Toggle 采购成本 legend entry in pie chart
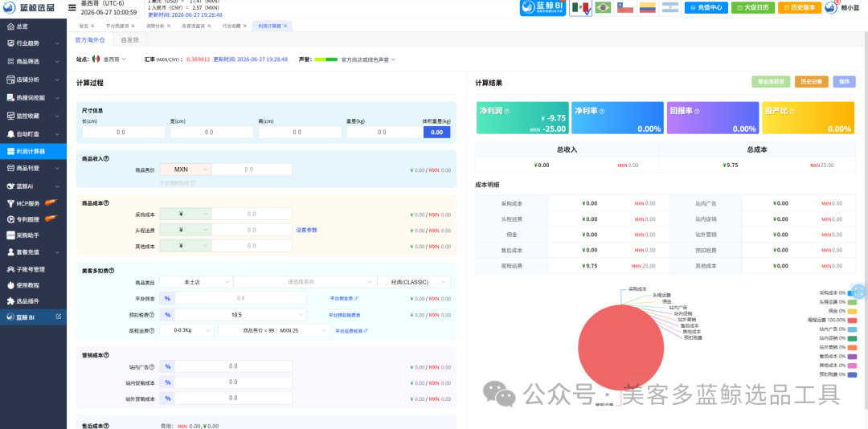The width and height of the screenshot is (868, 429). point(838,292)
